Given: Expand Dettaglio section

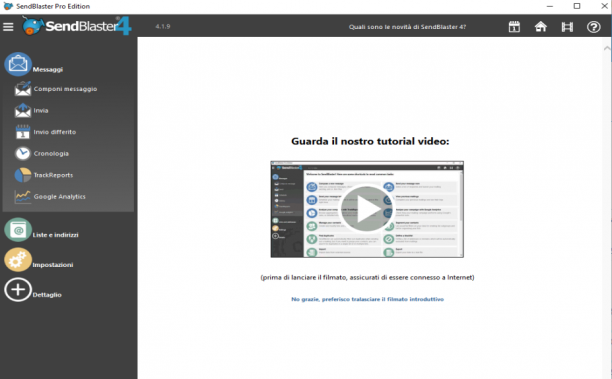Looking at the screenshot, I should [x=47, y=295].
